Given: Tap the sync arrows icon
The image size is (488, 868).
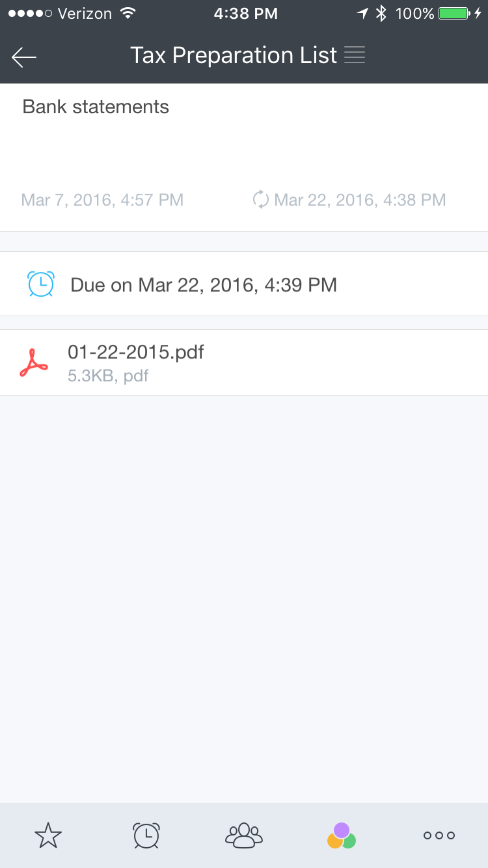Looking at the screenshot, I should point(260,200).
